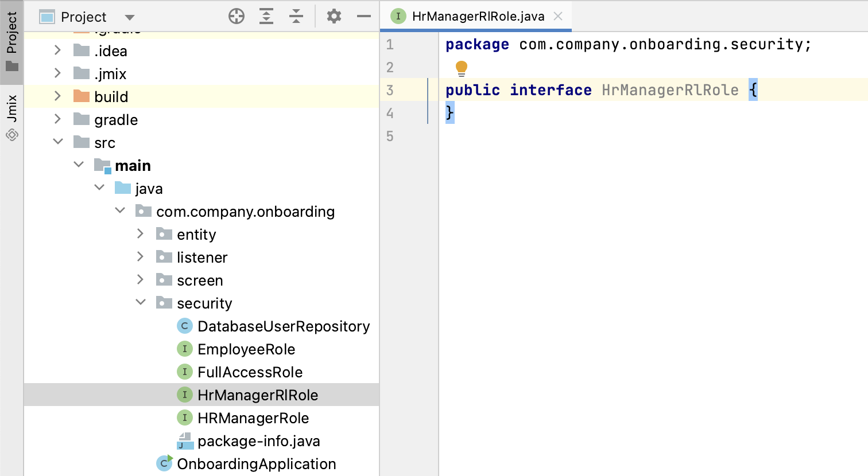Expand the screen package

140,280
